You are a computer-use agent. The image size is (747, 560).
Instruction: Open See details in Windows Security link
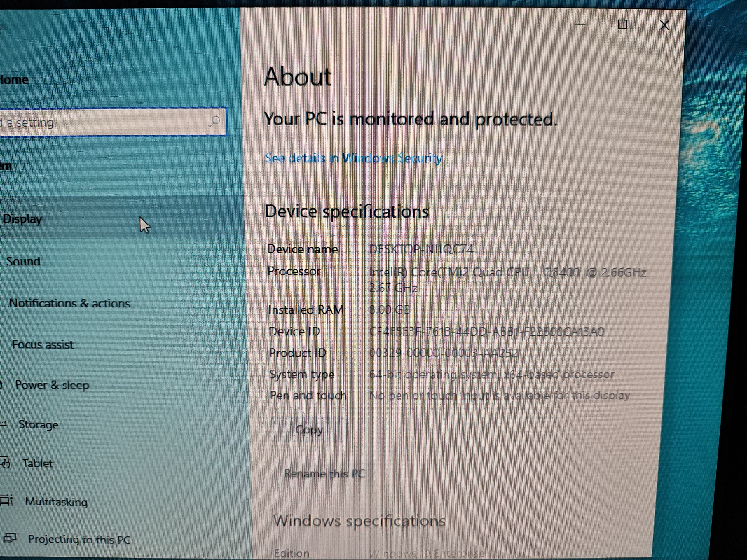pos(353,158)
